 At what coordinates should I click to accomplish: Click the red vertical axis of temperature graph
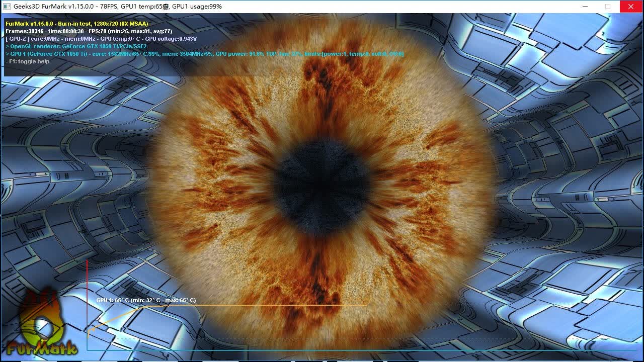coord(87,305)
